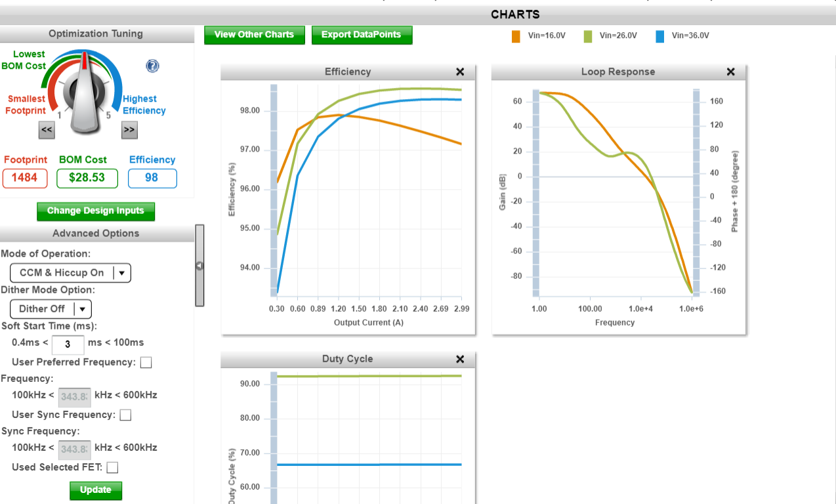Click the Loop Response chart title bar
Image resolution: width=836 pixels, height=504 pixels.
pyautogui.click(x=618, y=72)
